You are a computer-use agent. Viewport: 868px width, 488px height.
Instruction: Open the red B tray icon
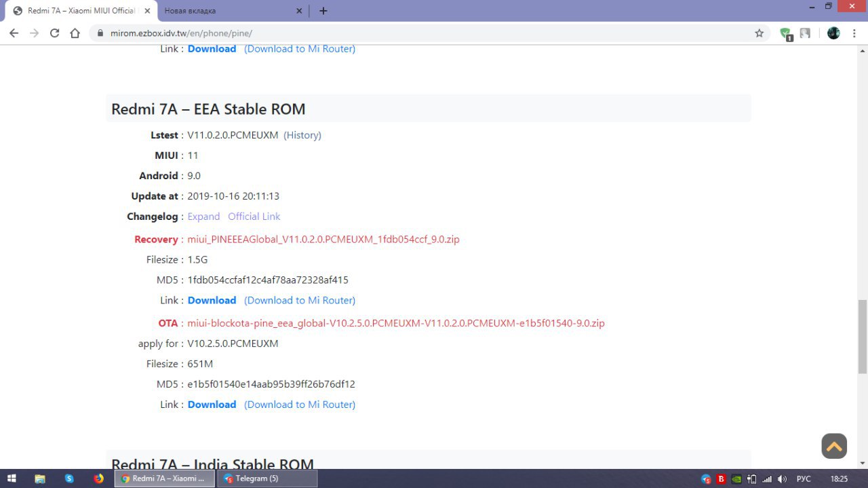tap(722, 478)
